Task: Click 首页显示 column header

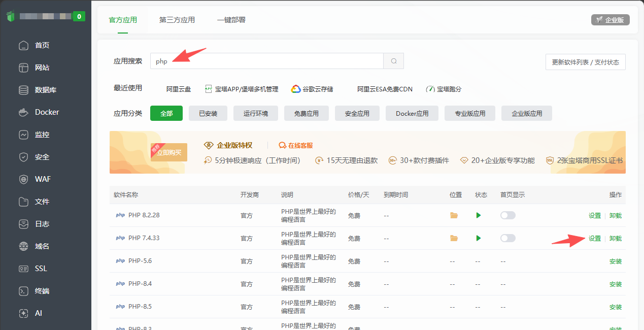Action: (513, 195)
